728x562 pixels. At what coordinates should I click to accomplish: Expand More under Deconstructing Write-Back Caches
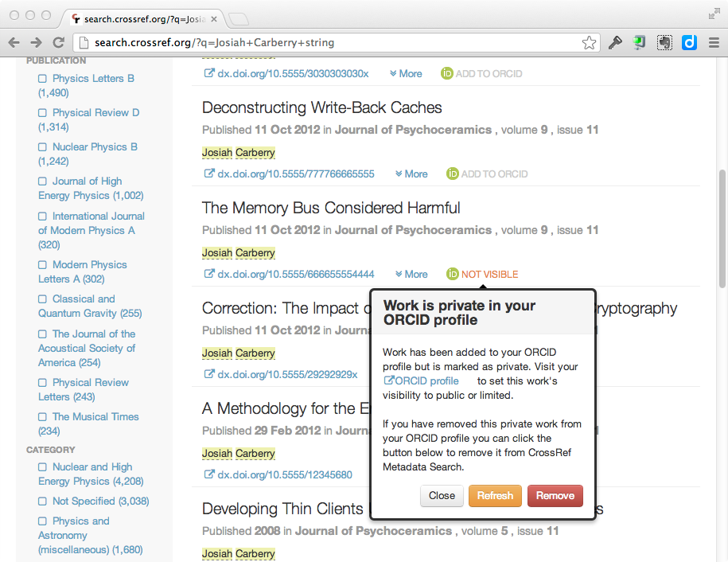[411, 174]
